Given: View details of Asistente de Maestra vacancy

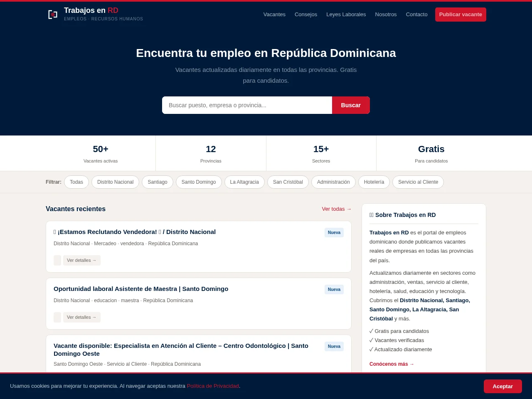Looking at the screenshot, I should coord(82,317).
